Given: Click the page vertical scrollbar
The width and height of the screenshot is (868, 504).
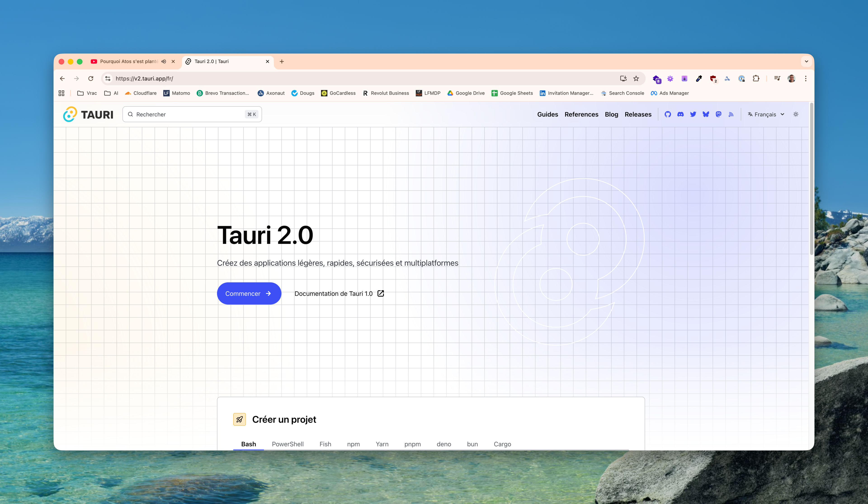Looking at the screenshot, I should point(811,179).
